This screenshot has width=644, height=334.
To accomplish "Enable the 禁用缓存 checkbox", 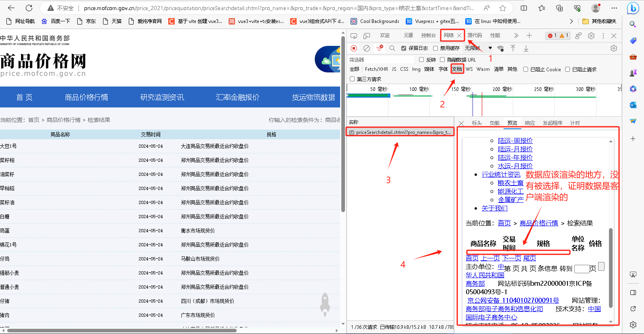I will [x=436, y=48].
